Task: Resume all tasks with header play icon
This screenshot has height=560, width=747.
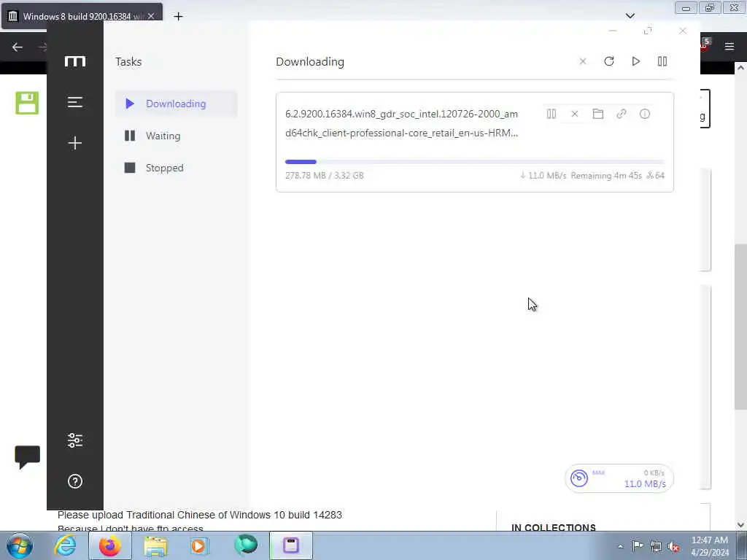Action: coord(635,61)
